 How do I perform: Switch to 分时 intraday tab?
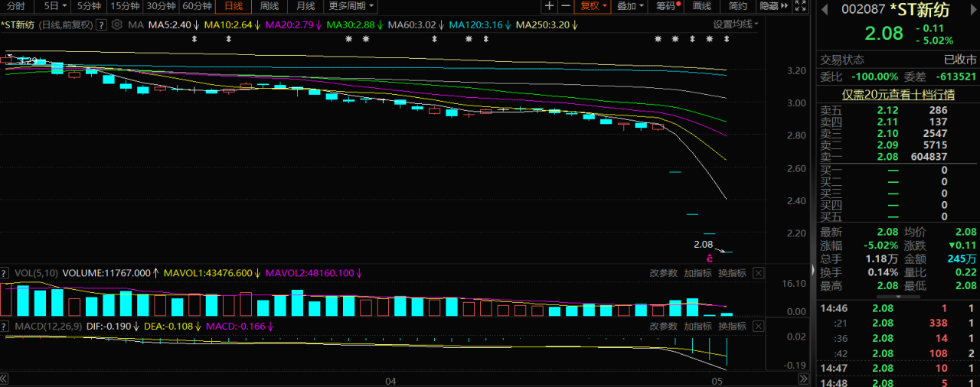pyautogui.click(x=15, y=6)
